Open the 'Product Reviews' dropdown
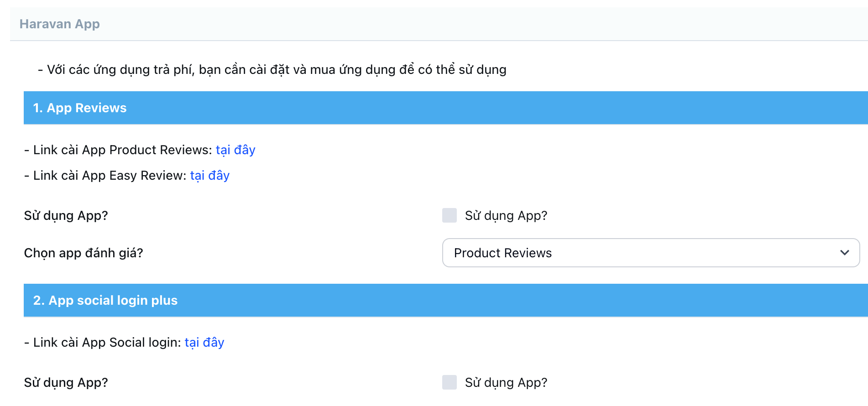 [650, 253]
